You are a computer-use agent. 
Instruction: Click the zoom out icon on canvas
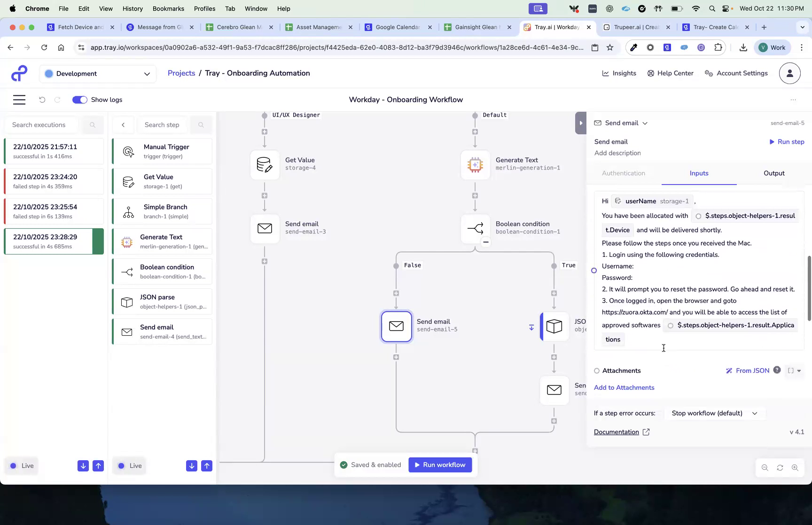coord(765,467)
